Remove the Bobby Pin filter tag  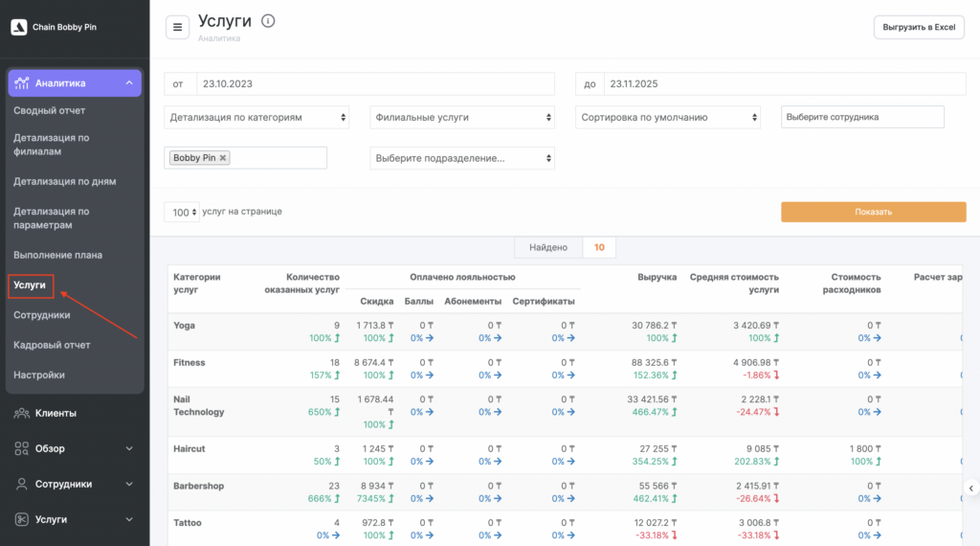[223, 158]
